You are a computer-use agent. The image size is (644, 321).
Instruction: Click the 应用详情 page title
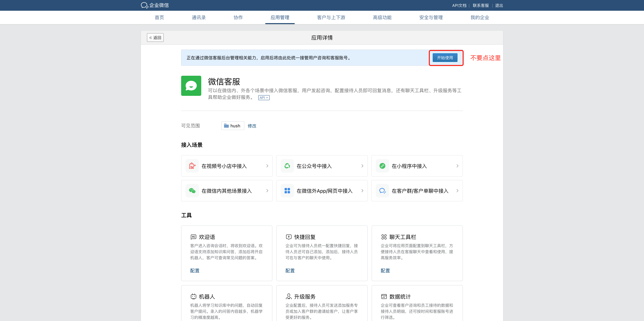322,38
